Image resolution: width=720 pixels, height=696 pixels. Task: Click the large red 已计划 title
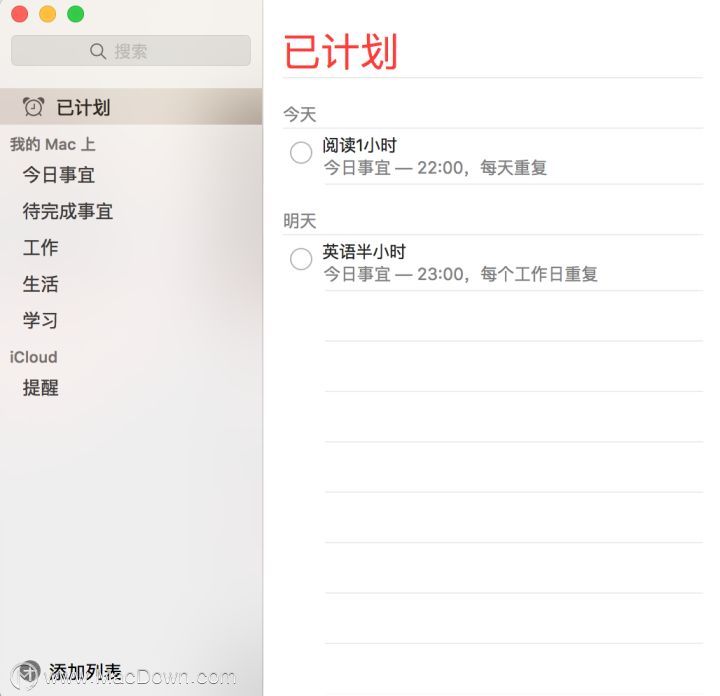[341, 52]
